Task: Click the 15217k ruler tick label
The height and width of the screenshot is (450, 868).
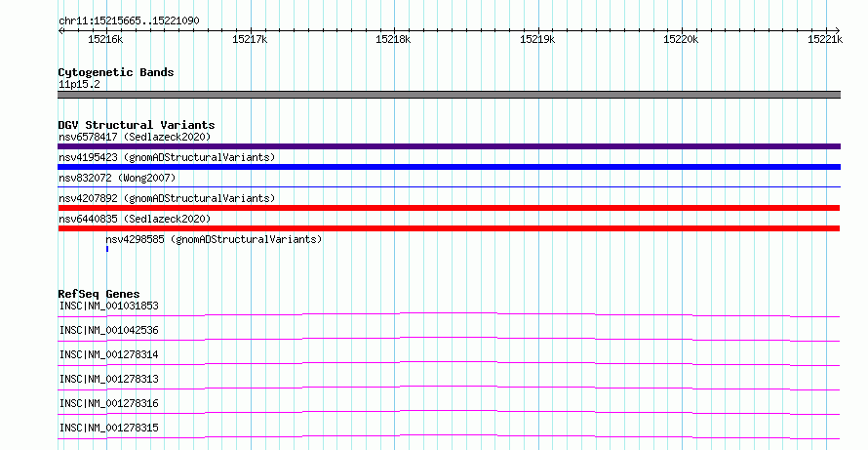Action: pyautogui.click(x=250, y=39)
